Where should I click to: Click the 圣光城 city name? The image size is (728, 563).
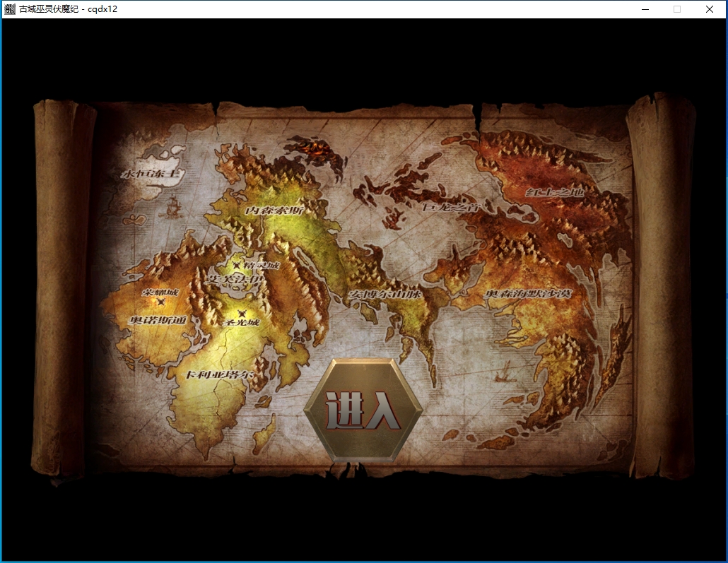(241, 322)
